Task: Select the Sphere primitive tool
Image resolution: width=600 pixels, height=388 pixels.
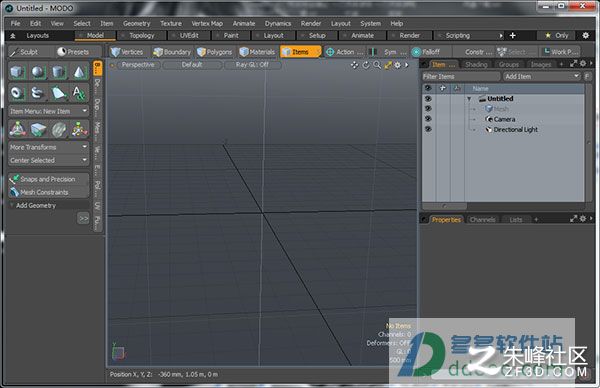Action: (x=38, y=72)
